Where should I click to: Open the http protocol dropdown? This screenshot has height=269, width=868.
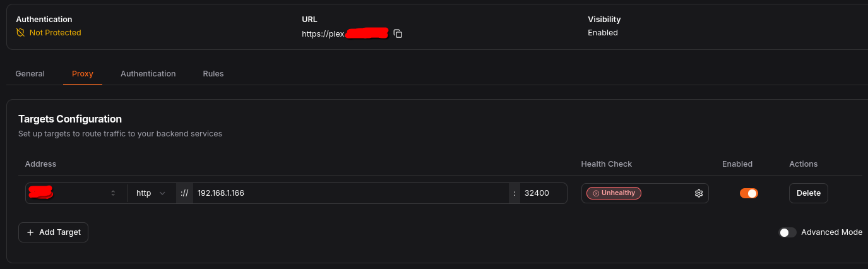[151, 193]
